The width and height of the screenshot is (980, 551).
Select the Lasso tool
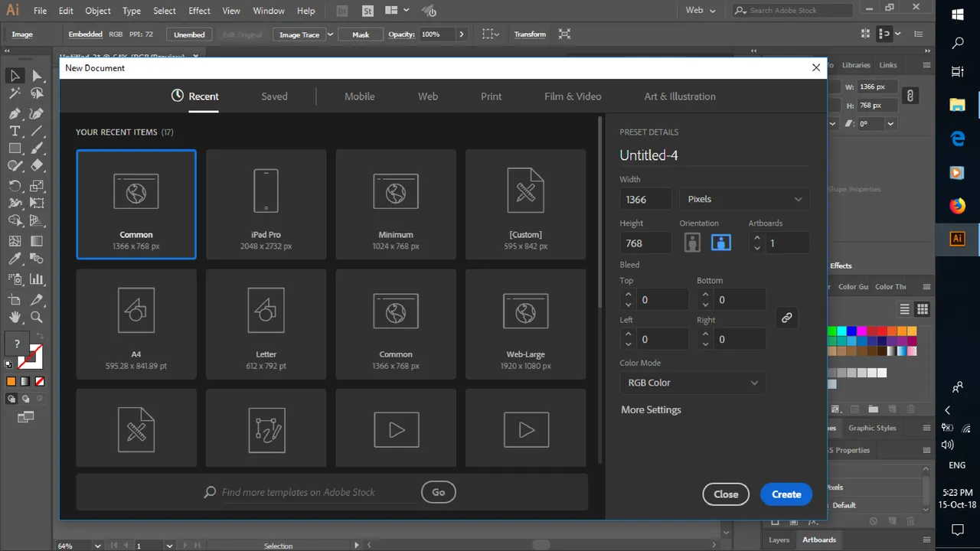37,93
